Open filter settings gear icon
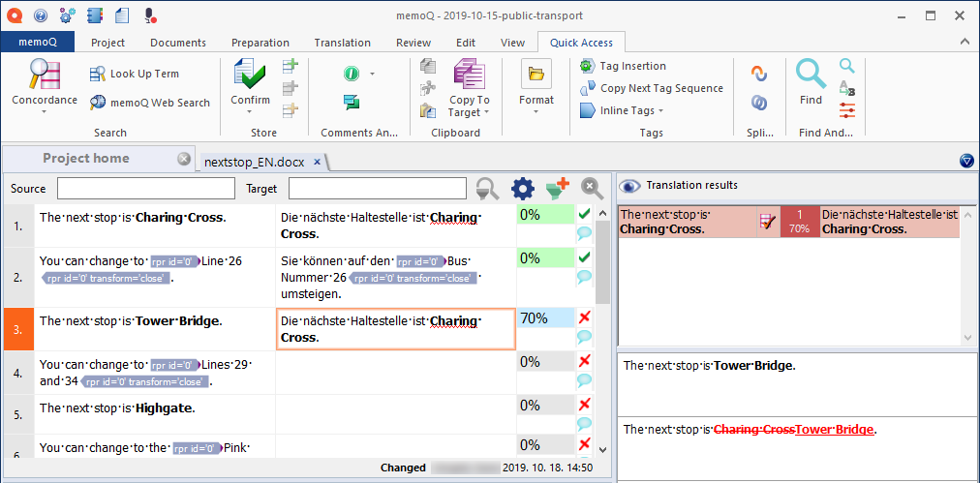 click(x=522, y=189)
